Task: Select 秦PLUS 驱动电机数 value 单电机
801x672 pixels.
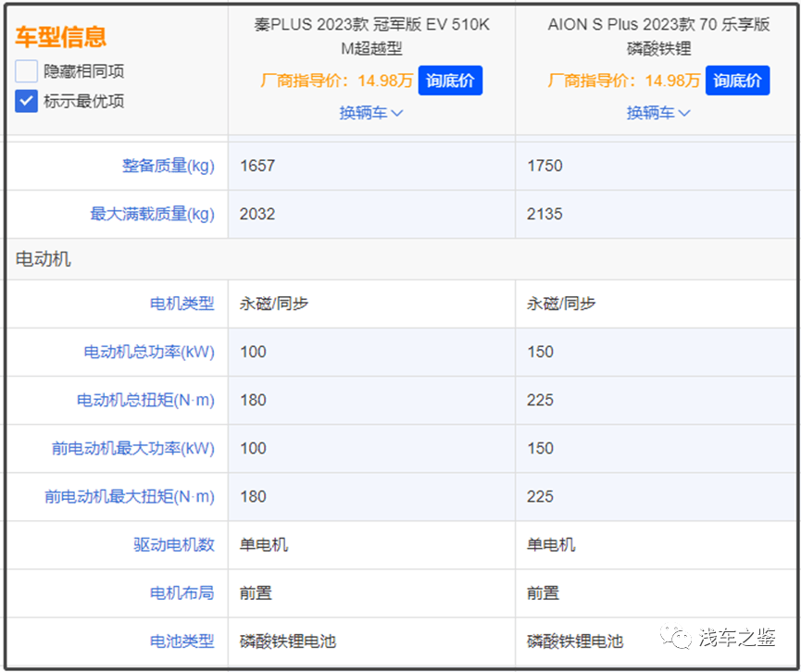Action: tap(264, 545)
